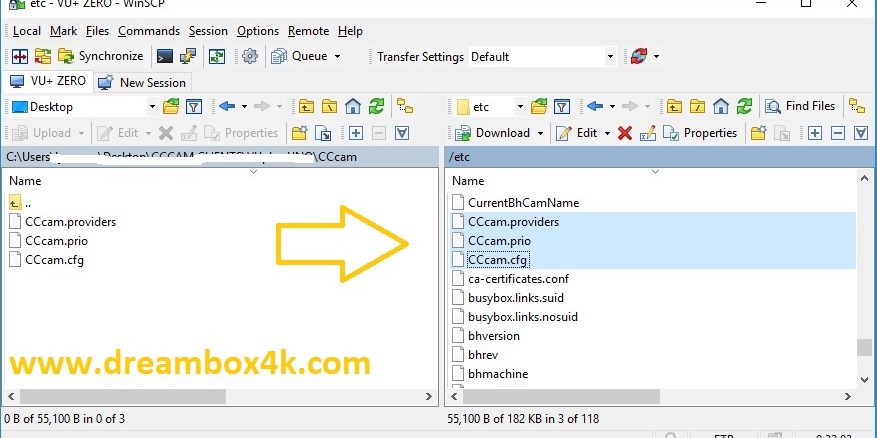The image size is (877, 438).
Task: Expand the Download dropdown arrow
Action: click(x=540, y=133)
